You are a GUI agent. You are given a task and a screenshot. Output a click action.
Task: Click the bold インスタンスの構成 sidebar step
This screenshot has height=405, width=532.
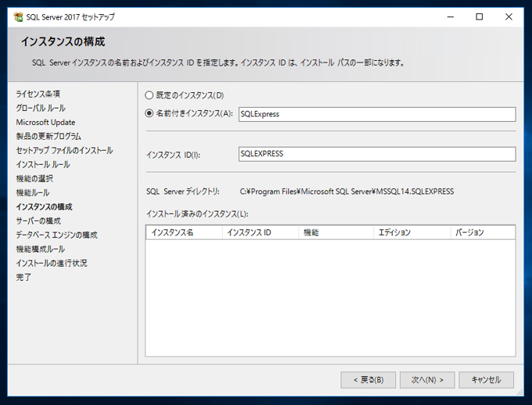click(44, 207)
